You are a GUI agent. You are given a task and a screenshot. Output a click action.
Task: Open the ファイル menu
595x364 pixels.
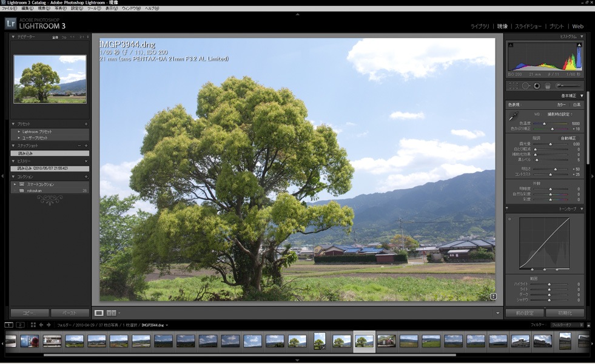click(x=7, y=9)
